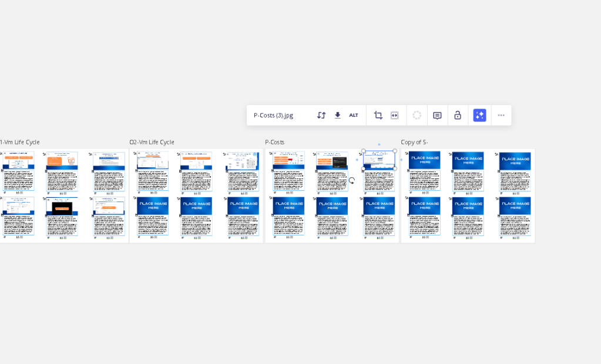Select top-right PLACE IMAGE HERE in Copy of S-
This screenshot has height=364, width=601.
click(515, 160)
